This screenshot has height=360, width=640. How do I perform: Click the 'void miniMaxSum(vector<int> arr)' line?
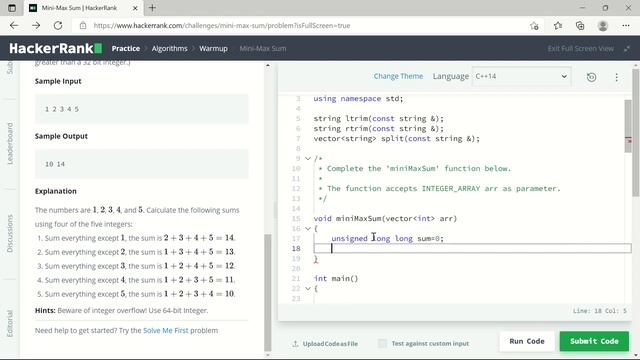[385, 218]
